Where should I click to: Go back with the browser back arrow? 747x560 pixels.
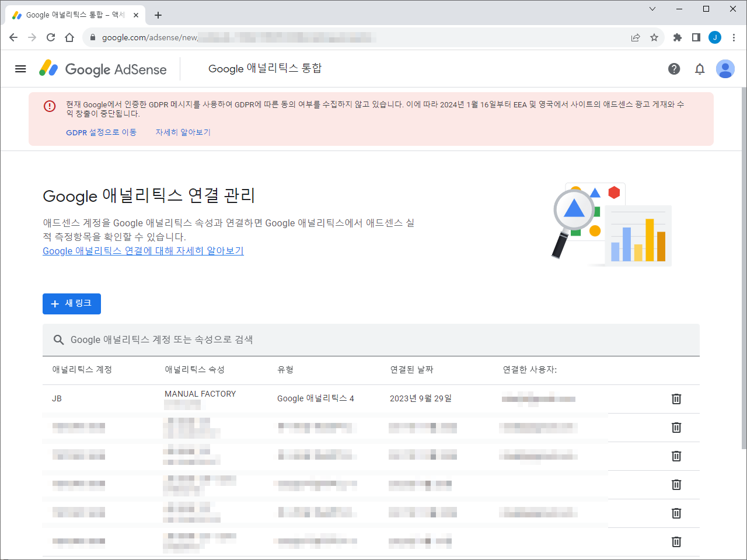[13, 37]
